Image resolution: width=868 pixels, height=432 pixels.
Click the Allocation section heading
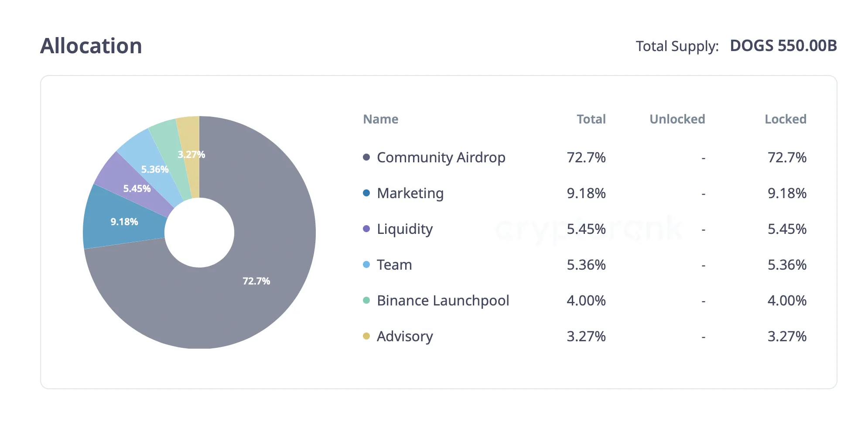[91, 46]
